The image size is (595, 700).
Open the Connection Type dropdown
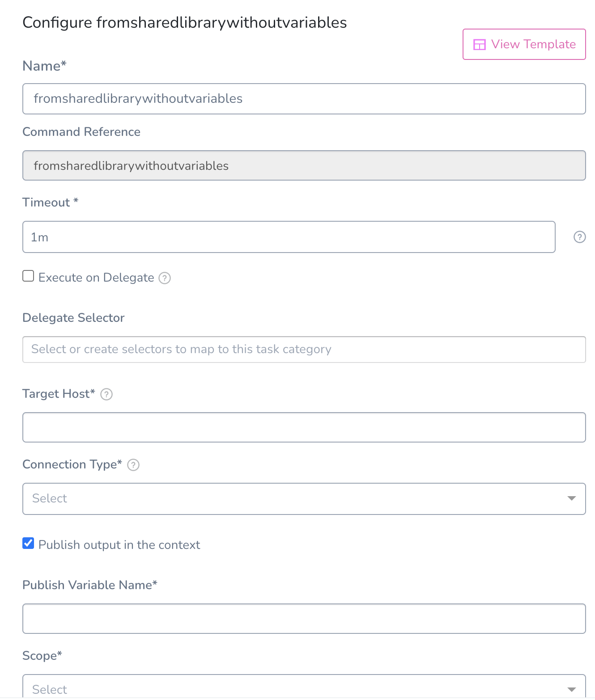[x=304, y=498]
